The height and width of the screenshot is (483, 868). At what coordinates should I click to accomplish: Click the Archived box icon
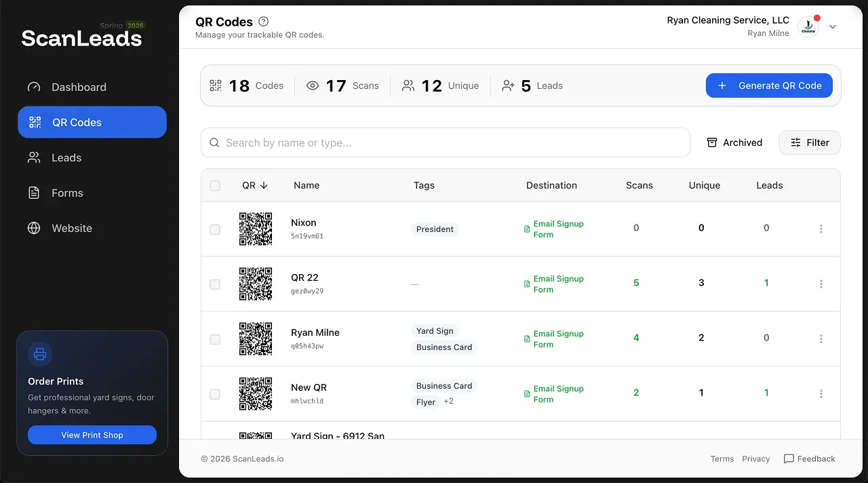[712, 142]
